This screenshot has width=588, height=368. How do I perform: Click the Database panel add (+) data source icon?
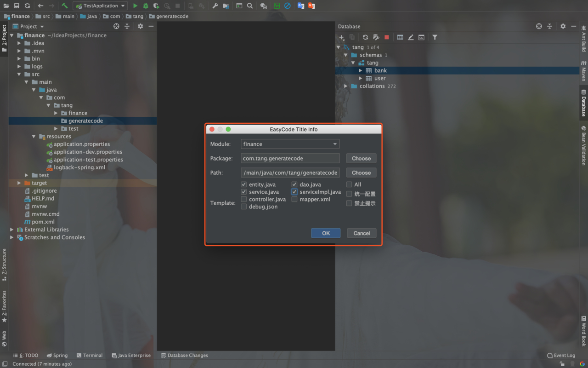[x=341, y=37]
